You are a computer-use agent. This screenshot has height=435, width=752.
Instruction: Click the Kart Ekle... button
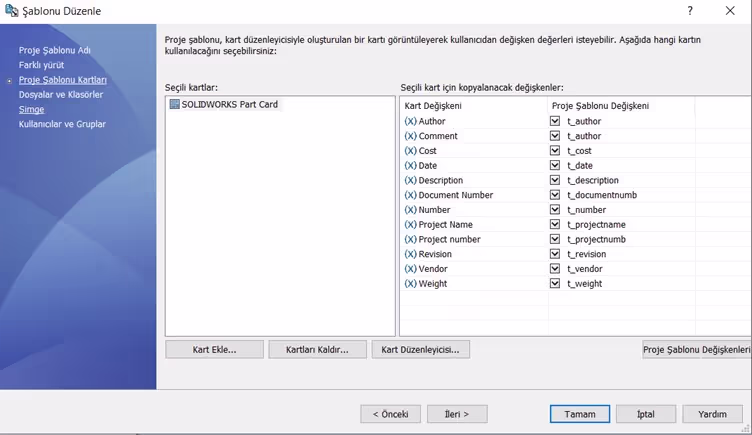click(214, 350)
